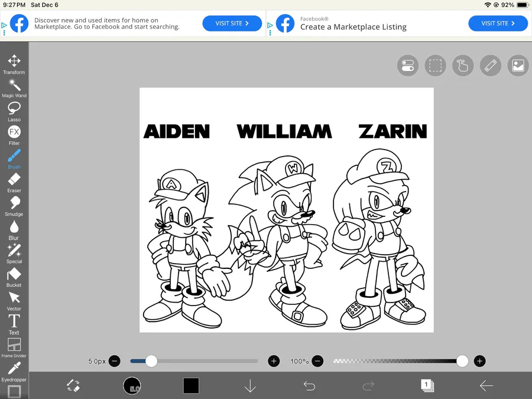Tap the 'Create a Marketplace Listing' ad text
532x399 pixels.
(x=353, y=27)
